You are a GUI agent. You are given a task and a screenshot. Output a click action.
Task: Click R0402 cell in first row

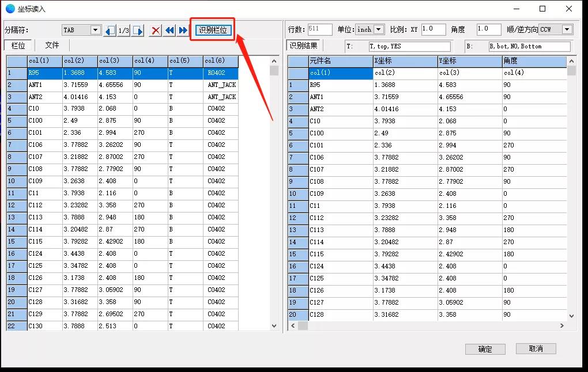click(x=221, y=73)
